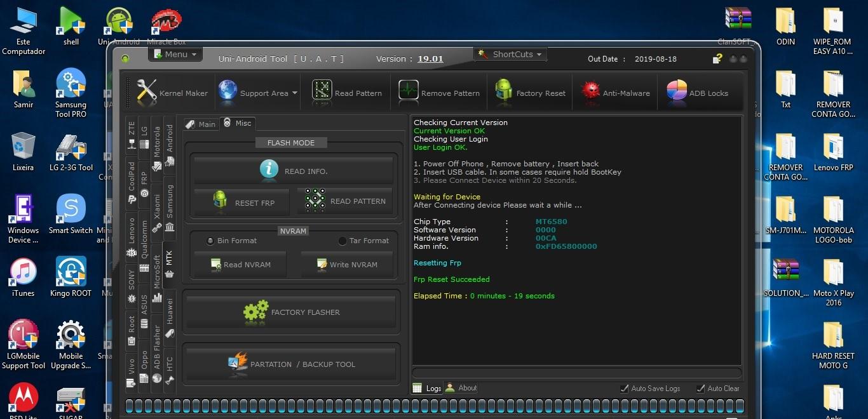Image resolution: width=868 pixels, height=419 pixels.
Task: Open the Qualcomm vertical tab
Action: coord(144,246)
